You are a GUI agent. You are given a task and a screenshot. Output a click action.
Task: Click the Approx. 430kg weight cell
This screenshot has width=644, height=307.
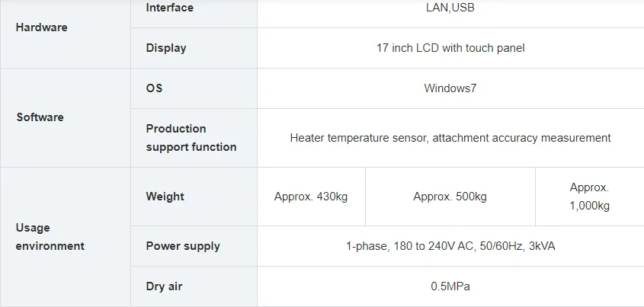[311, 197]
